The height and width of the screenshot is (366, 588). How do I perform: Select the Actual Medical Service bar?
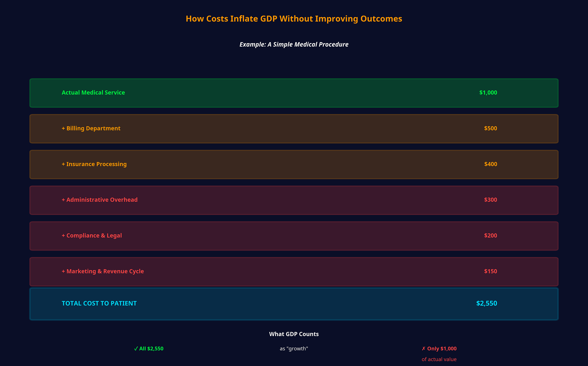tap(294, 93)
